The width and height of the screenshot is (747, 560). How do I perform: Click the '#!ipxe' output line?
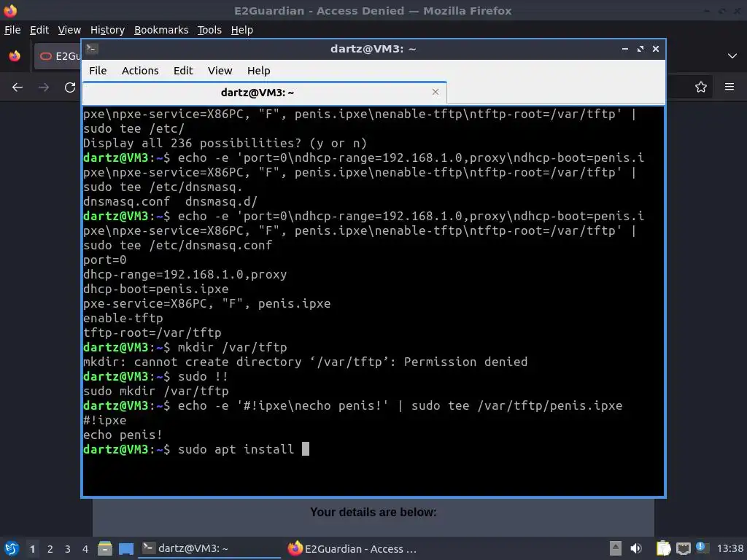[105, 420]
